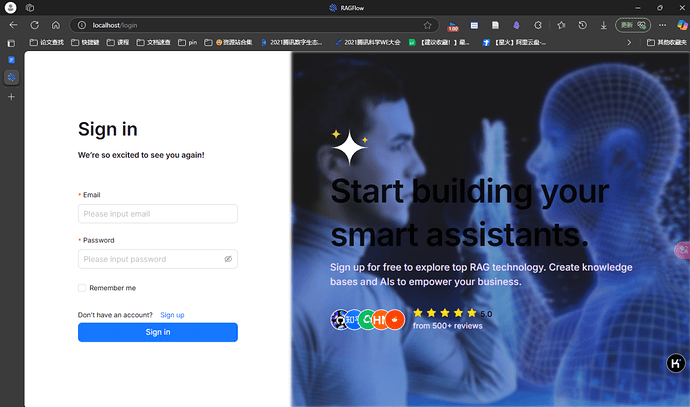Select the RAGFlow tab in vertical sidebar
Screen dimensions: 690x407
(12, 77)
